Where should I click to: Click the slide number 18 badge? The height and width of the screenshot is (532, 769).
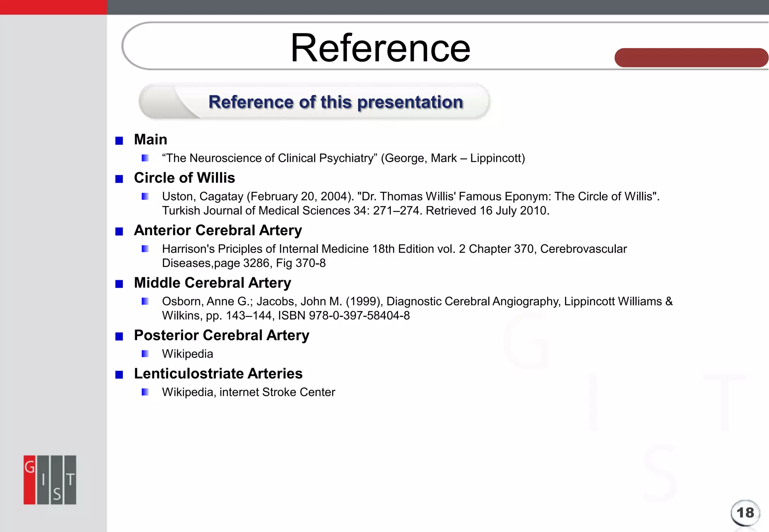pos(745,513)
